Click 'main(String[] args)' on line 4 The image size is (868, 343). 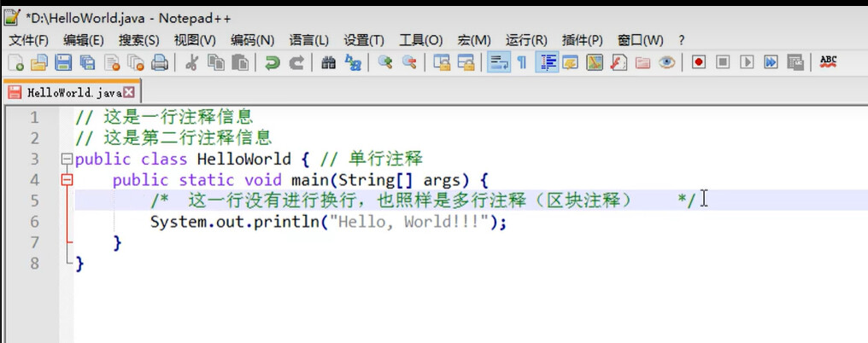tap(379, 180)
